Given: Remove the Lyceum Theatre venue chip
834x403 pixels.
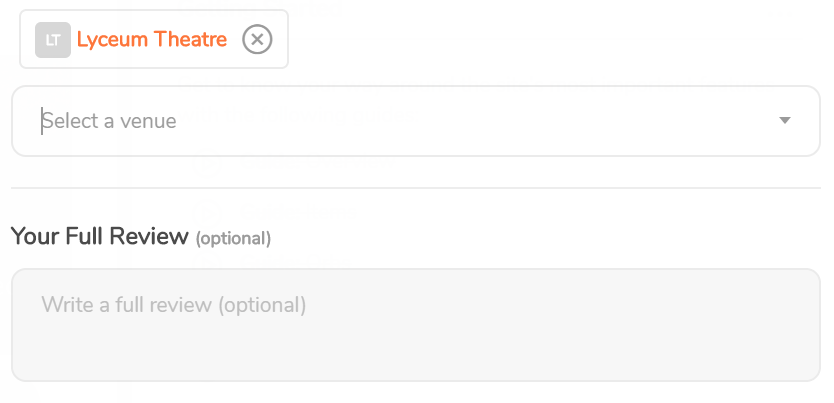Looking at the screenshot, I should (257, 39).
